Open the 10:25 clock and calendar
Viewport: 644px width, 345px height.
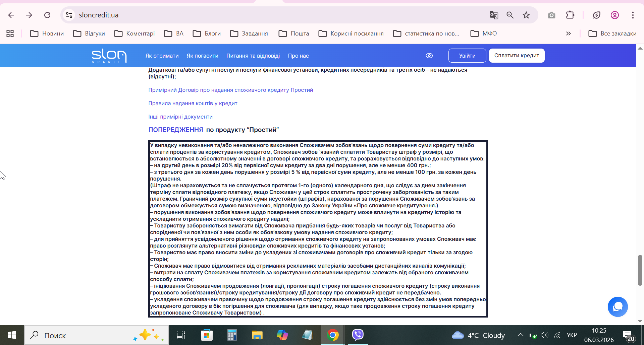(x=599, y=335)
